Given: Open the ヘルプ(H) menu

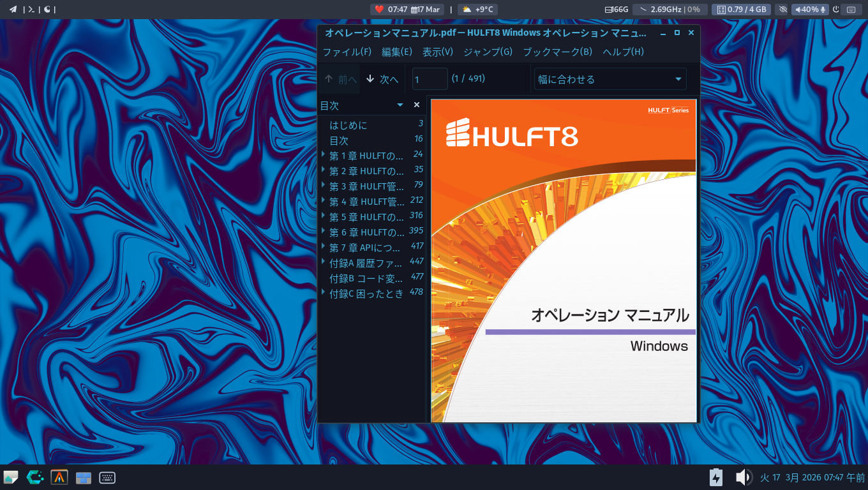Looking at the screenshot, I should pos(624,52).
